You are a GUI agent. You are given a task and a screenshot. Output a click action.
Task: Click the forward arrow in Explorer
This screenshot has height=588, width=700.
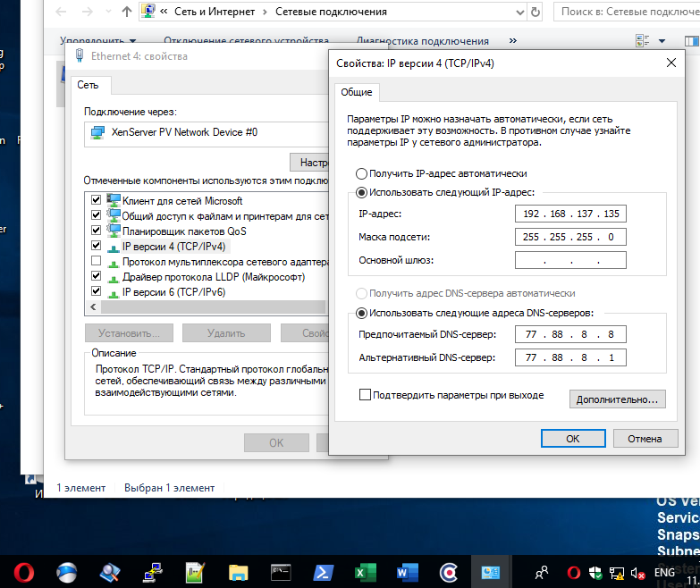click(88, 12)
